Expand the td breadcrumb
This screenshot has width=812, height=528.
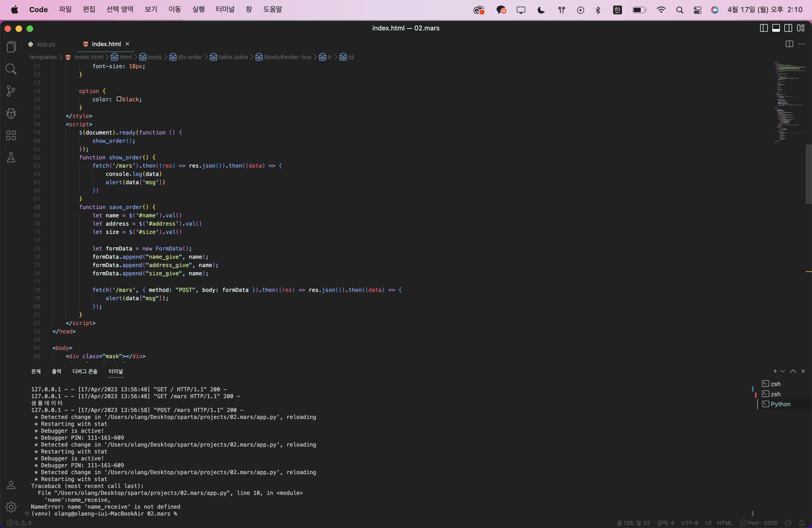[x=347, y=57]
